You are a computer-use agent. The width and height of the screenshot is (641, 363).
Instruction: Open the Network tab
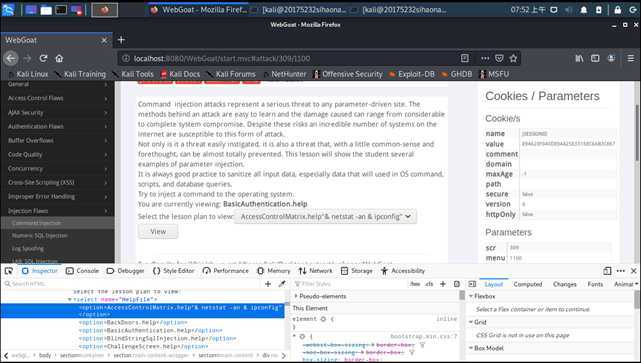point(316,271)
